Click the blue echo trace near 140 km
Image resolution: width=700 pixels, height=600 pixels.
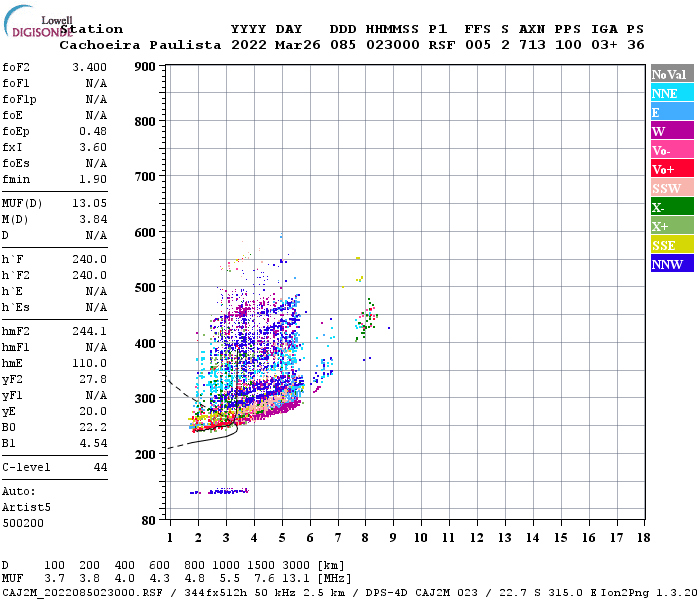tap(220, 492)
